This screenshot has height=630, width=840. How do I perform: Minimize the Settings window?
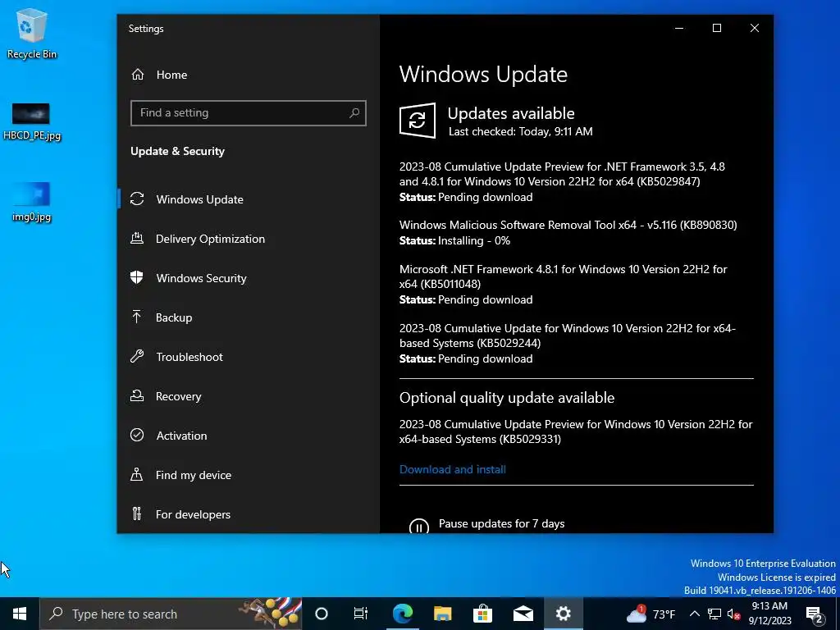[679, 28]
